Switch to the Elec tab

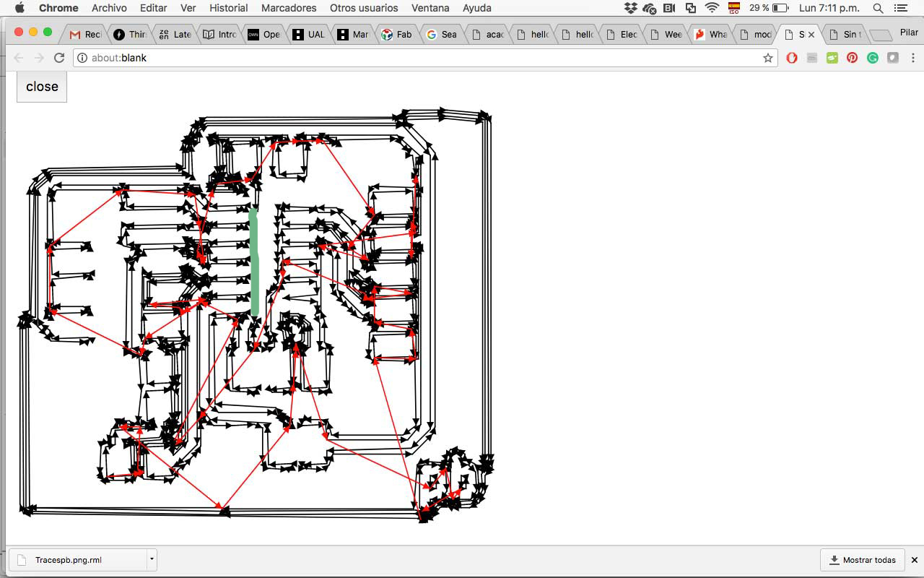tap(621, 34)
